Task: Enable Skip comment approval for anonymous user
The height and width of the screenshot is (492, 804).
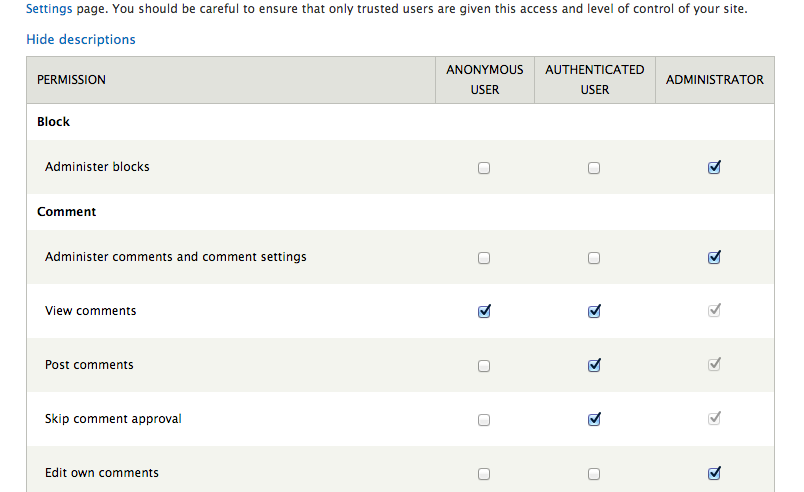Action: pyautogui.click(x=484, y=420)
